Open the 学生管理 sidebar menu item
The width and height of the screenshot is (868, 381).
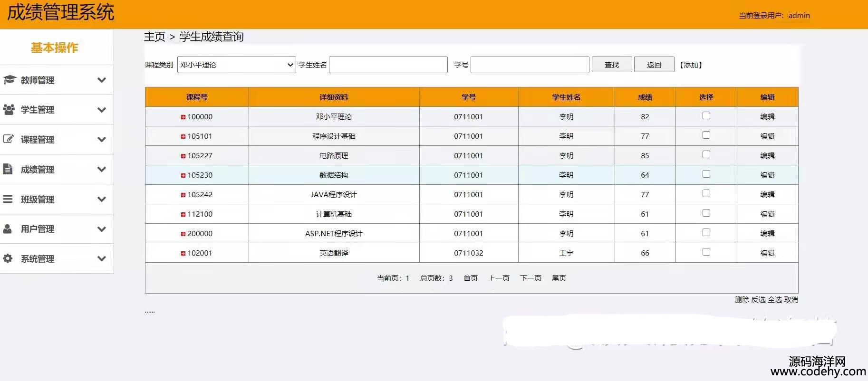tap(38, 110)
